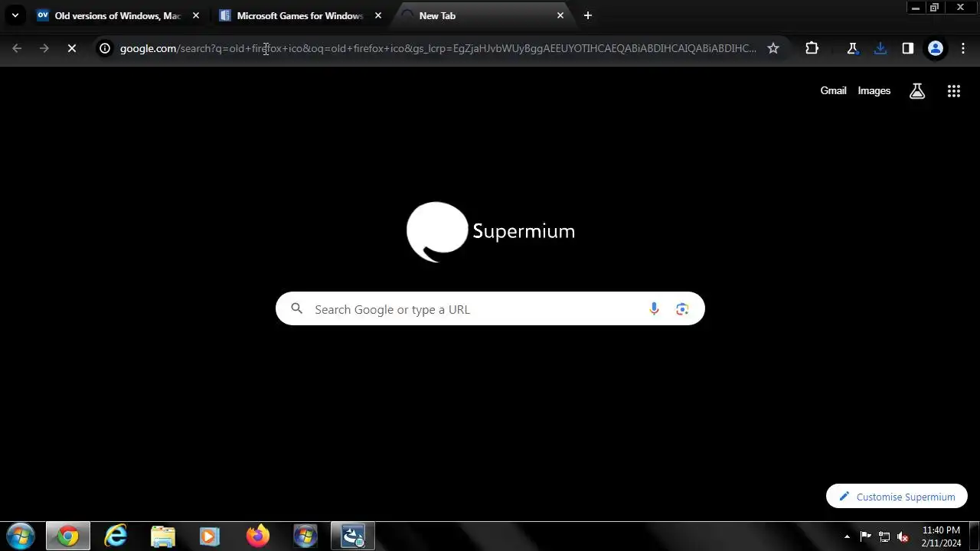Click the Show desktop strip

click(x=974, y=536)
